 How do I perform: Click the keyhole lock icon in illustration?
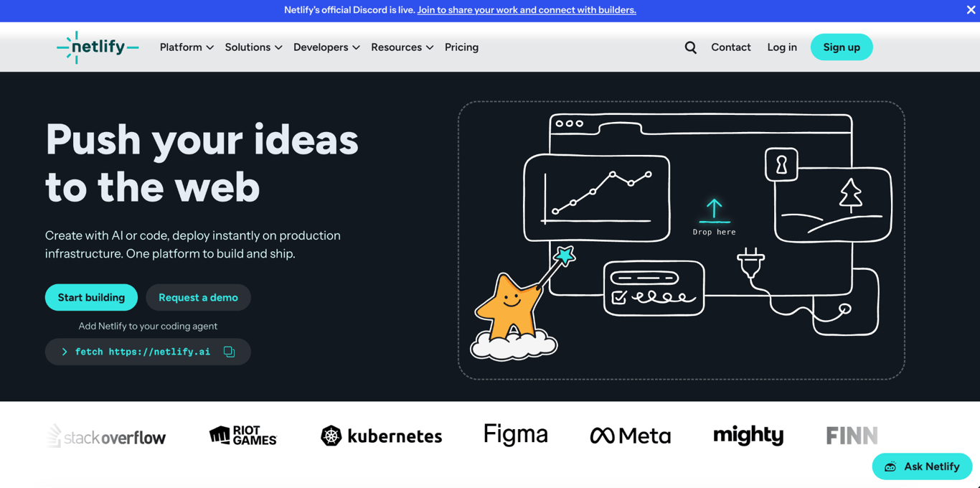click(x=781, y=164)
